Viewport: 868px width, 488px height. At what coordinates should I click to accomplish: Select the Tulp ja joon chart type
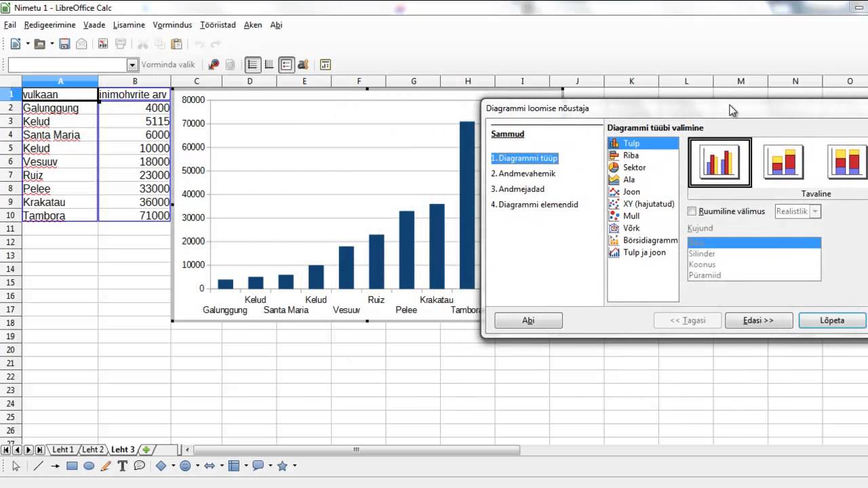(x=643, y=253)
